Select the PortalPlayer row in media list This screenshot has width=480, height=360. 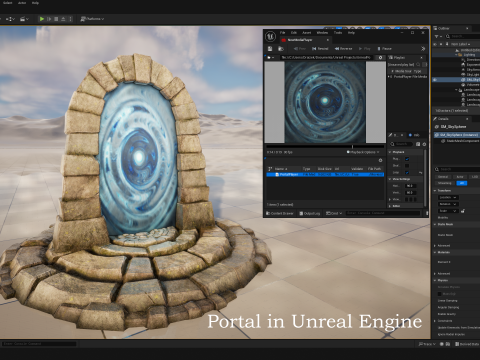(325, 174)
